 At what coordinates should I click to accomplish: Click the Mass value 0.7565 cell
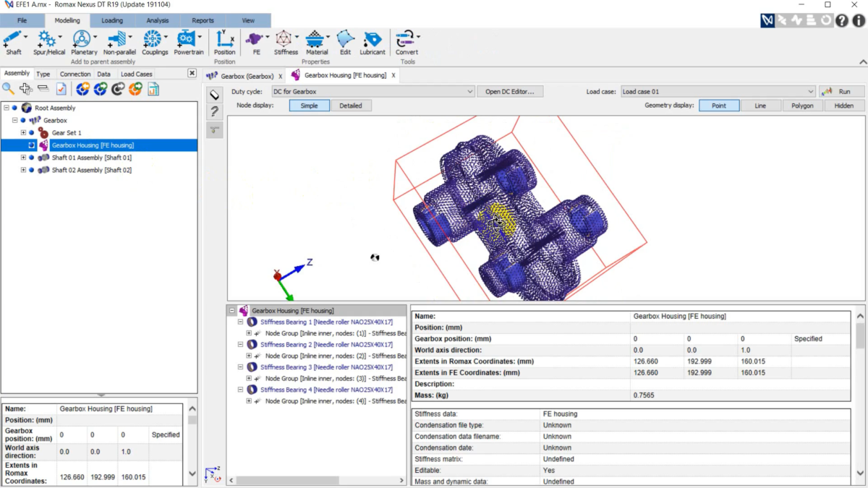click(740, 395)
